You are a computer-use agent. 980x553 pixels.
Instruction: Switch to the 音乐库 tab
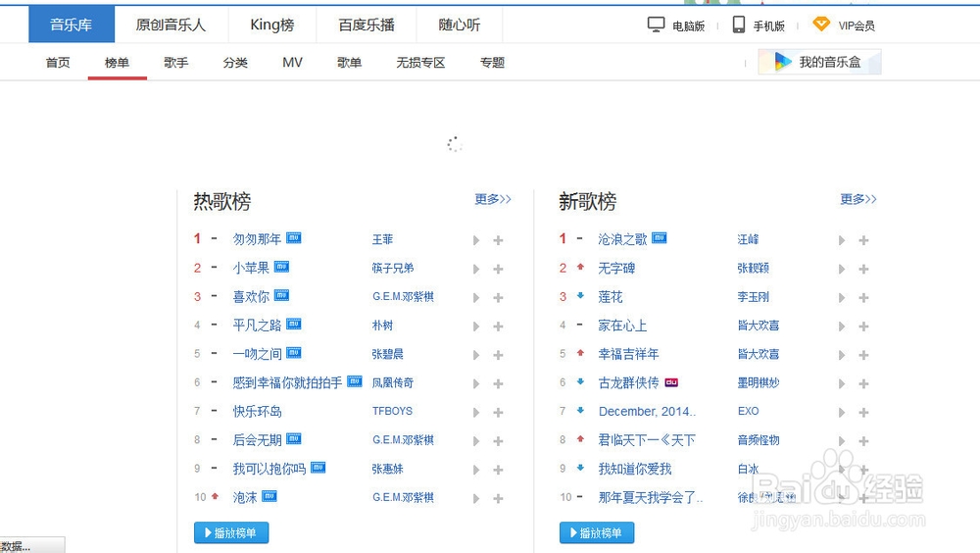coord(72,25)
